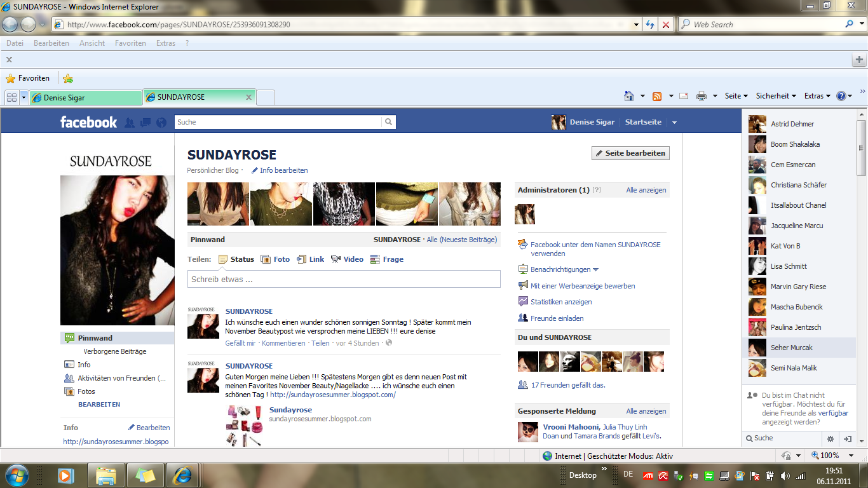Go to Startseite in Facebook header
This screenshot has width=868, height=488.
pos(643,122)
